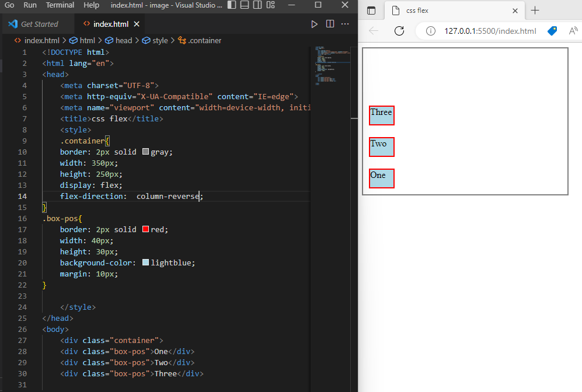
Task: Click the address bar URL field
Action: [490, 31]
